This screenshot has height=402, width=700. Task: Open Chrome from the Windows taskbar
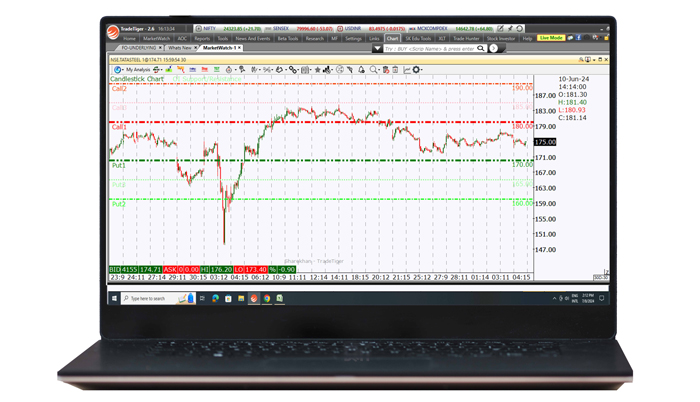(267, 298)
